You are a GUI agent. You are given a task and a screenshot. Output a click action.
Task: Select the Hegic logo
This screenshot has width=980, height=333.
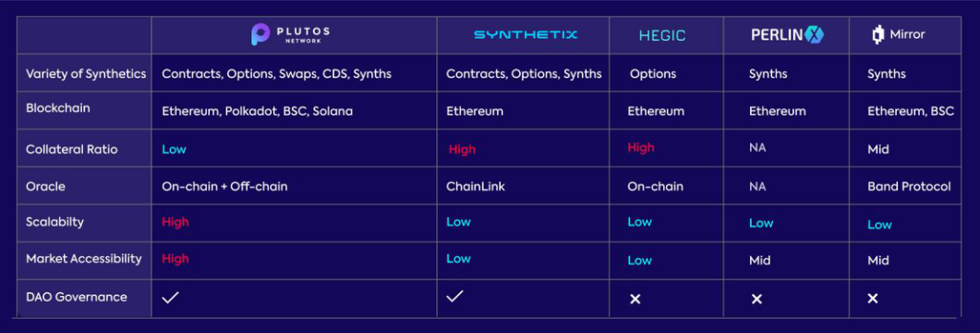click(x=662, y=36)
